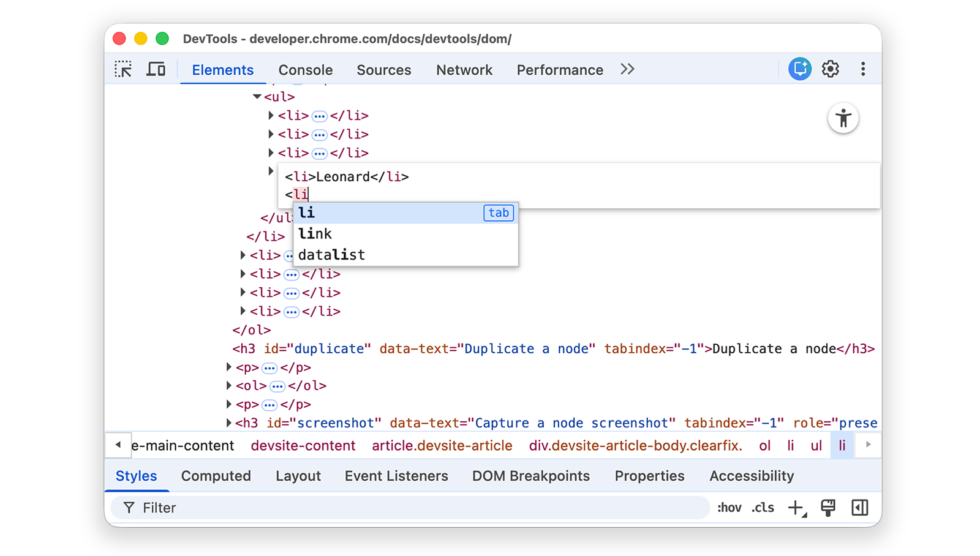
Task: Click the accessibility person icon
Action: 843,118
